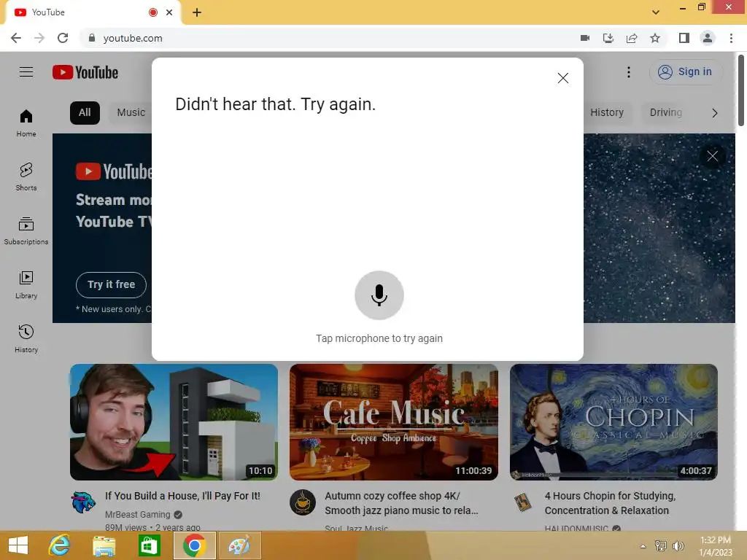747x560 pixels.
Task: Tap the microphone button to retry
Action: 379,295
